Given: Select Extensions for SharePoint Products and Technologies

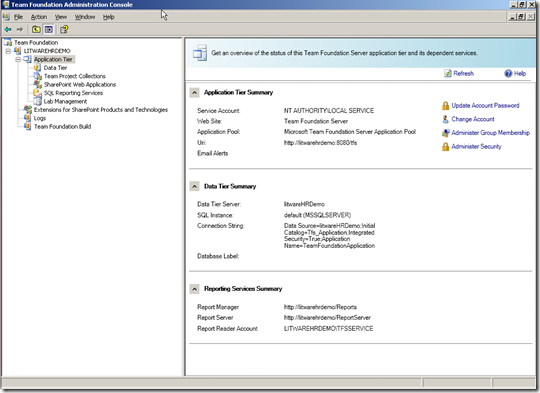Looking at the screenshot, I should 101,110.
